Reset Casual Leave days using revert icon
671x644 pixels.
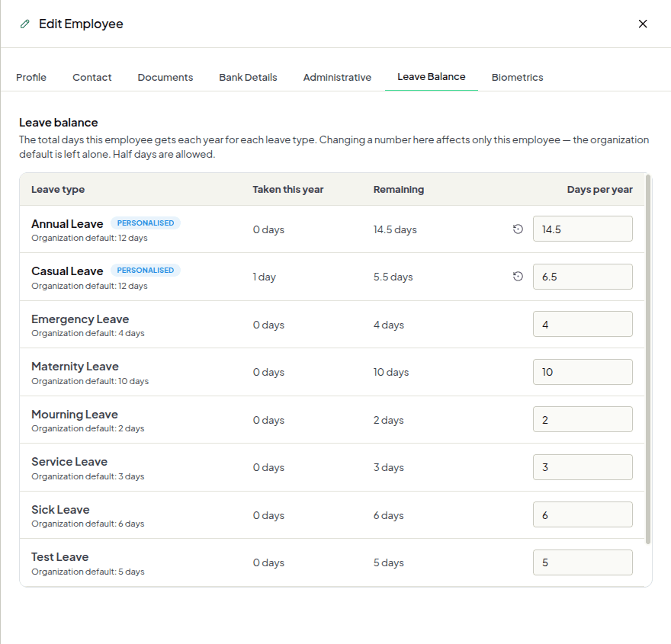coord(518,277)
